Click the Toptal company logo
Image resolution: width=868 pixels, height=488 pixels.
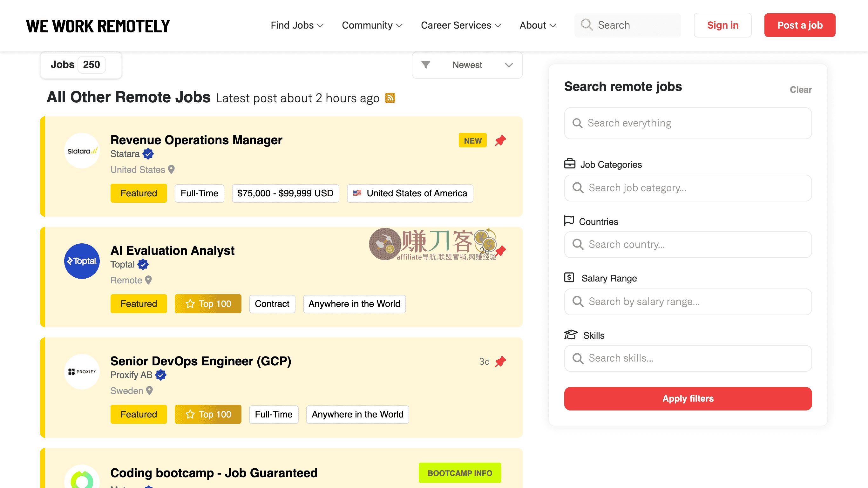[82, 261]
